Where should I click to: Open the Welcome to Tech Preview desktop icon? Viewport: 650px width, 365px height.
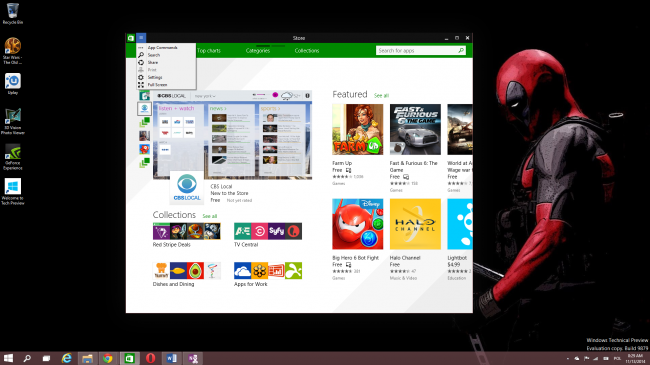coord(13,192)
